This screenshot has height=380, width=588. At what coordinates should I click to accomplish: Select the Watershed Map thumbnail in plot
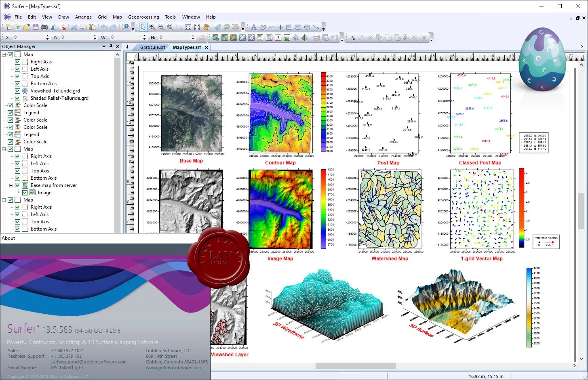point(390,209)
